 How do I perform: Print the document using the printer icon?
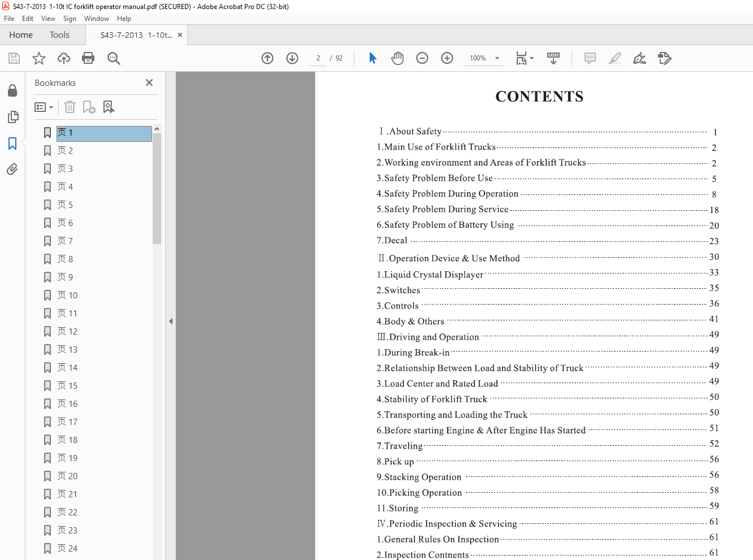pos(88,58)
